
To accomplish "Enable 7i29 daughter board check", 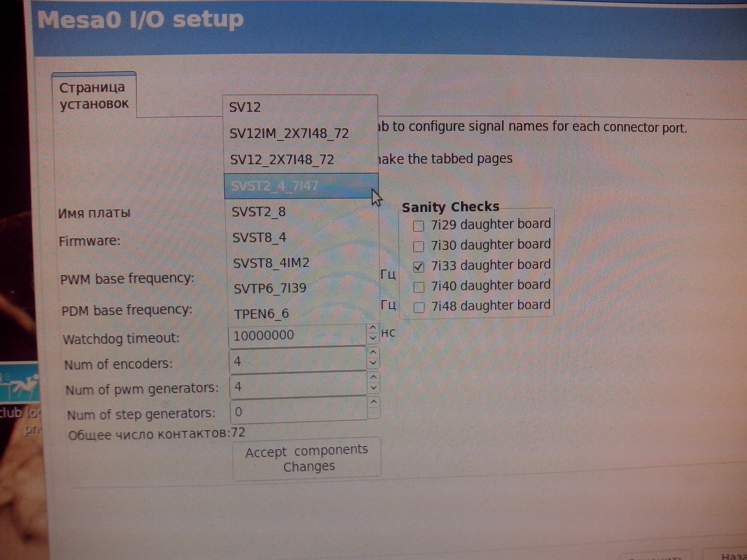I will pos(418,226).
